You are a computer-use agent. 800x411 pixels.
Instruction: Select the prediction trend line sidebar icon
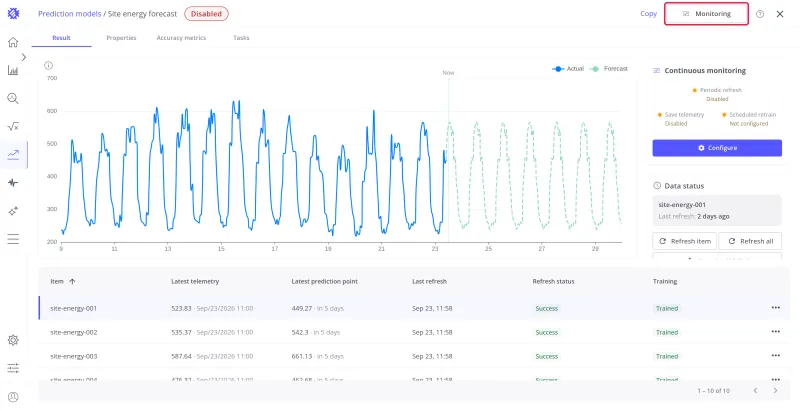pos(13,155)
